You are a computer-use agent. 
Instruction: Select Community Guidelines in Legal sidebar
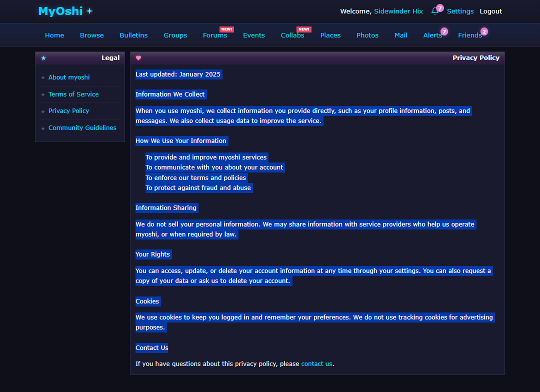coord(82,128)
